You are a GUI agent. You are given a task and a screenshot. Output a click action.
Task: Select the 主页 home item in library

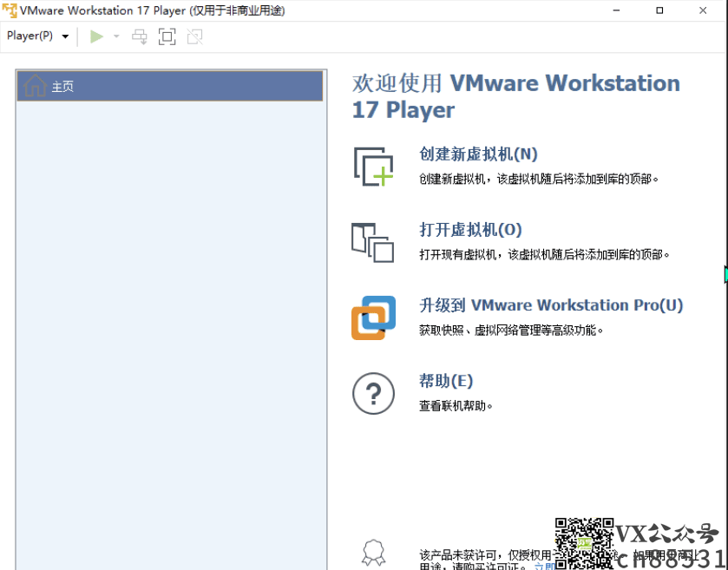point(170,86)
